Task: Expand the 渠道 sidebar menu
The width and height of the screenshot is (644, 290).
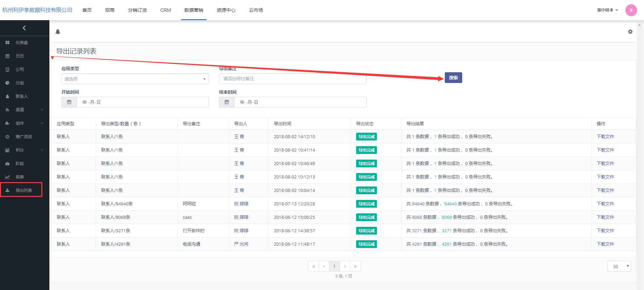Action: click(x=25, y=110)
